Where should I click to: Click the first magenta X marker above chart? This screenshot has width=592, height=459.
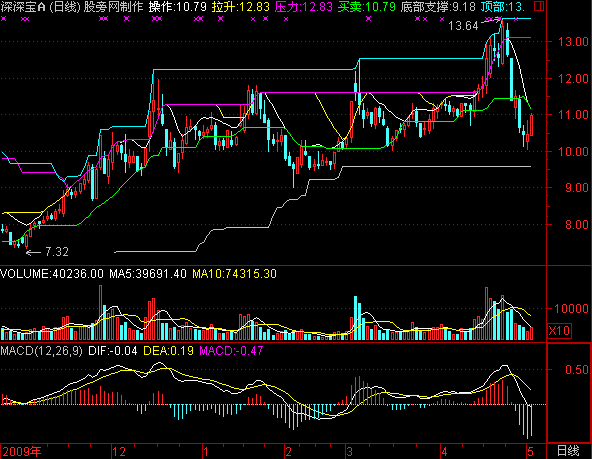coord(4,19)
